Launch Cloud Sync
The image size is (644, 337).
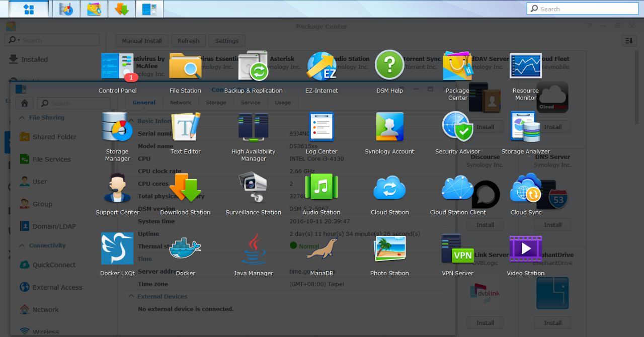tap(526, 188)
